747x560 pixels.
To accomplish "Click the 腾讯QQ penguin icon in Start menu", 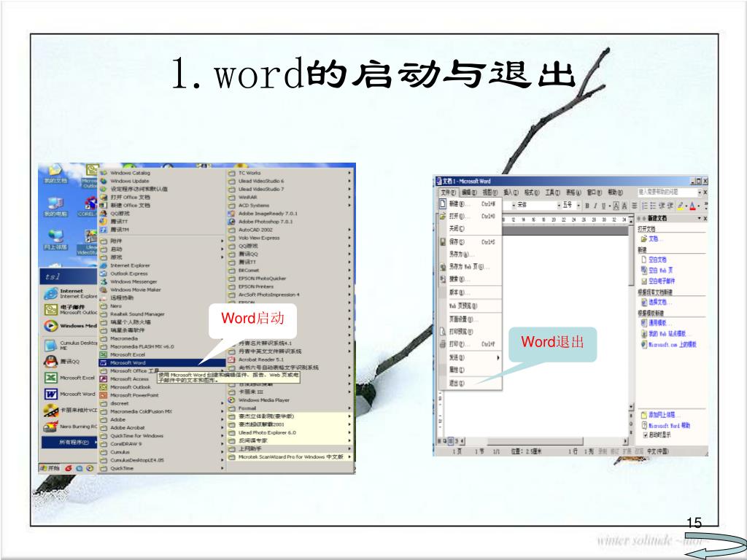I will click(x=51, y=362).
